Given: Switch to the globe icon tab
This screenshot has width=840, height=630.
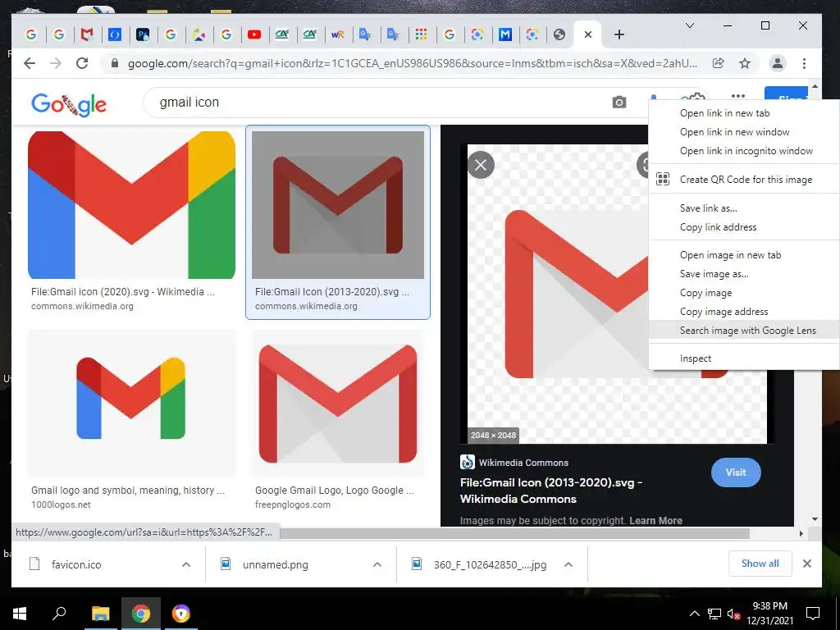Looking at the screenshot, I should (x=559, y=34).
